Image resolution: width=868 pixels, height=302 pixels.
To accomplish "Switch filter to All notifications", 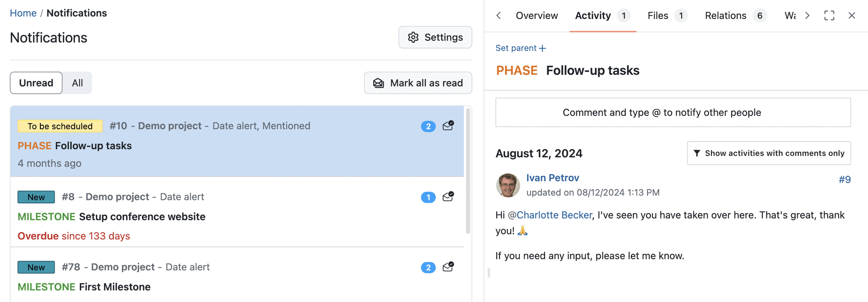I will pyautogui.click(x=77, y=83).
